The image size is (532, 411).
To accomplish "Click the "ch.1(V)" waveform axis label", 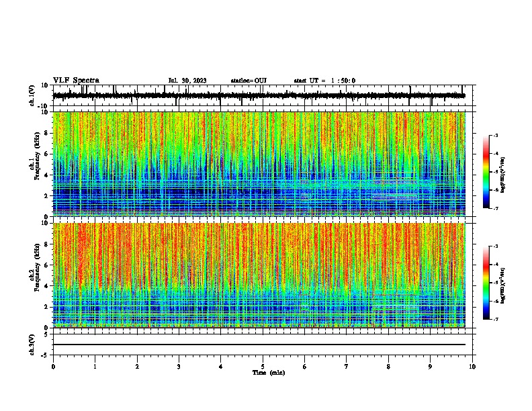I will (x=32, y=95).
